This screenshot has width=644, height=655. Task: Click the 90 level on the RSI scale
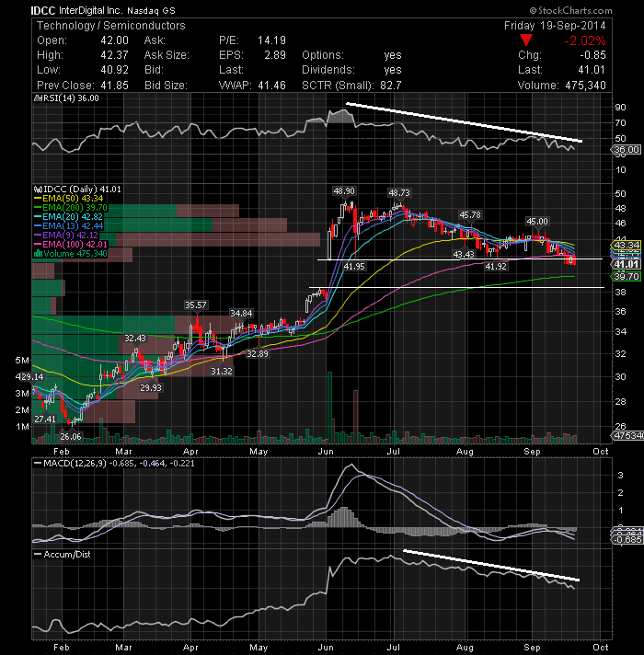pos(620,108)
